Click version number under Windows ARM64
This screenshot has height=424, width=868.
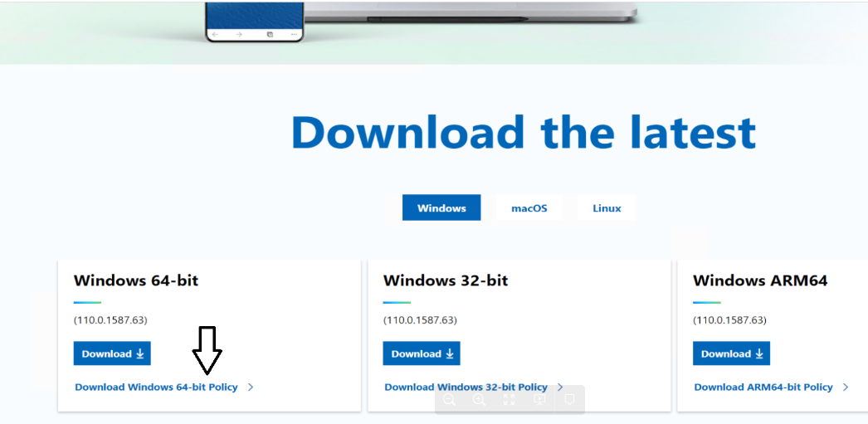(x=729, y=320)
